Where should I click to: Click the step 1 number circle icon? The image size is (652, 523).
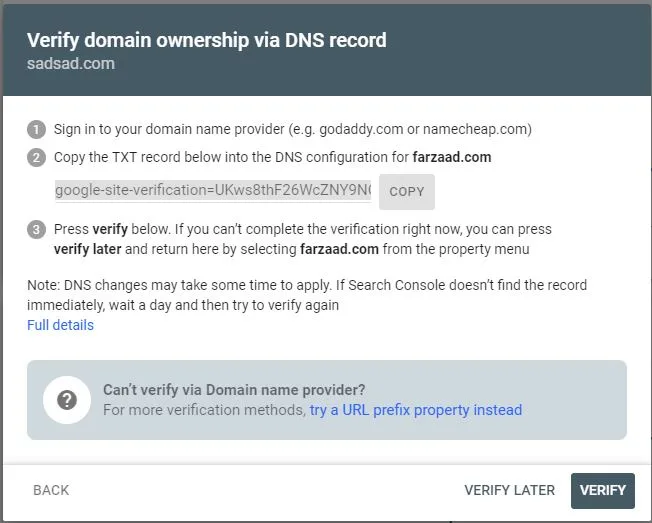tap(36, 129)
